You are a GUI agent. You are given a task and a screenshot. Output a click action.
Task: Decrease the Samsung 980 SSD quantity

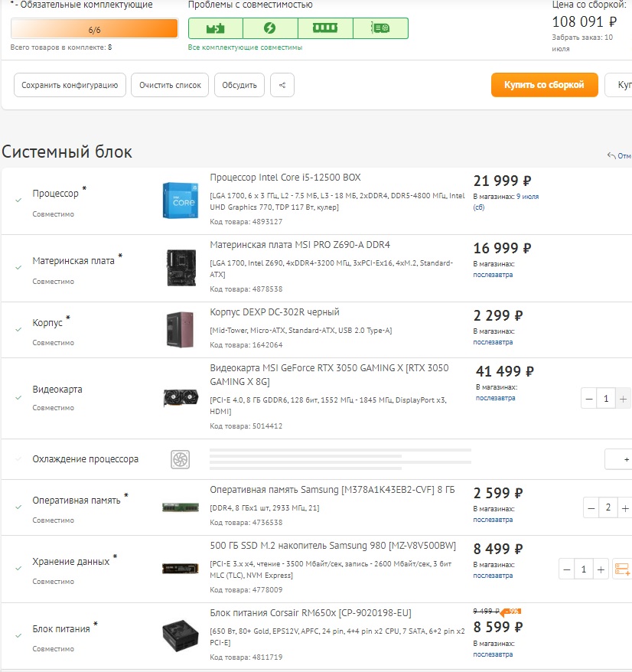pos(567,569)
